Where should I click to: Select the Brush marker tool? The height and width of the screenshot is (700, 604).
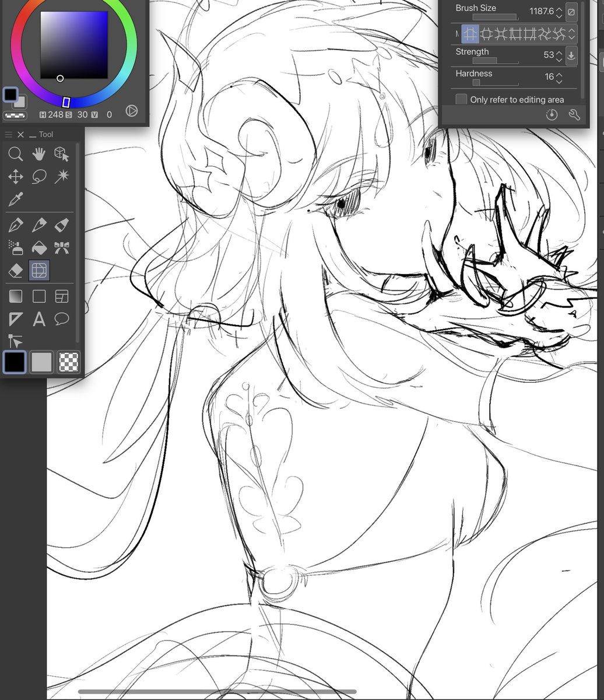coord(62,225)
